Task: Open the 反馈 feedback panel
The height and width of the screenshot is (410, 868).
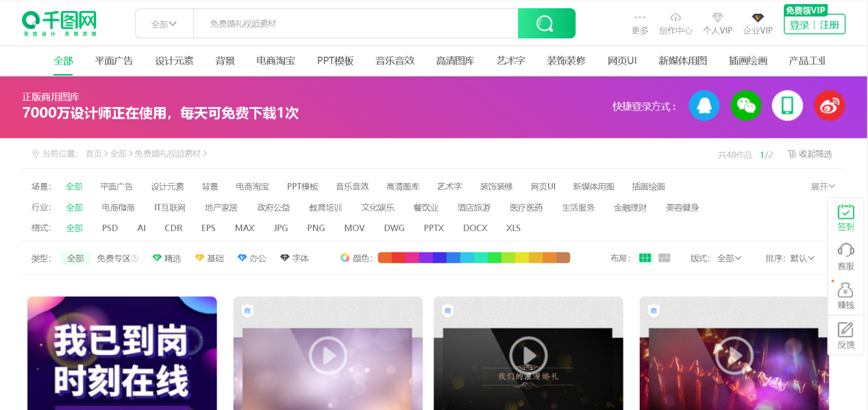Action: (845, 336)
